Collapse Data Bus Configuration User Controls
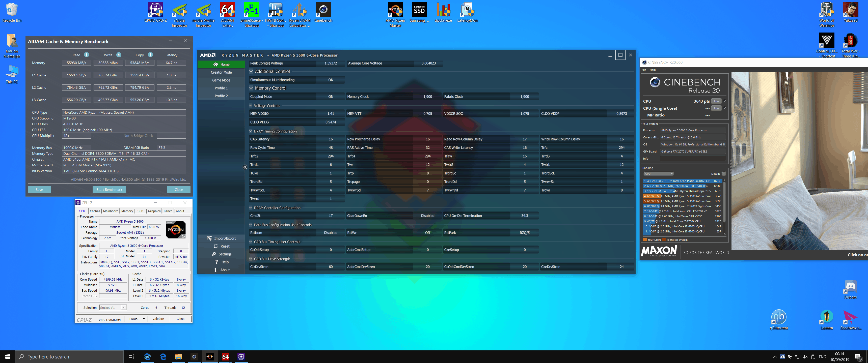 pyautogui.click(x=251, y=225)
